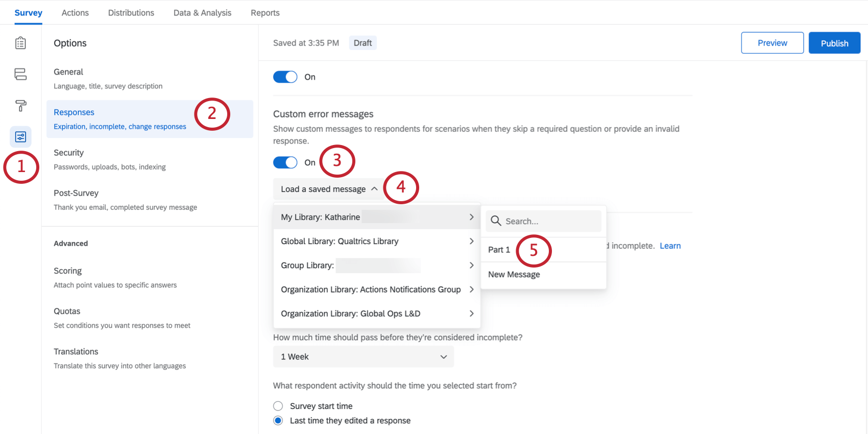Select Survey start time radio button
This screenshot has height=434, width=868.
278,406
